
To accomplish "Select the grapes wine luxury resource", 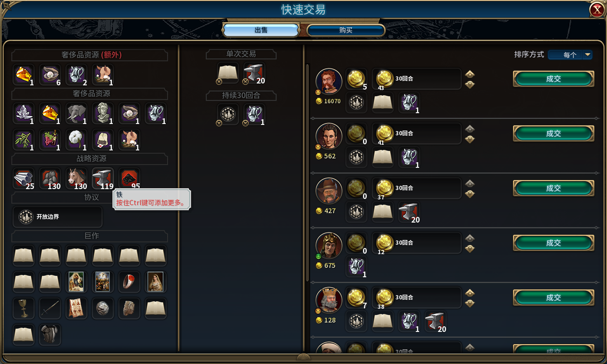I will coord(50,140).
